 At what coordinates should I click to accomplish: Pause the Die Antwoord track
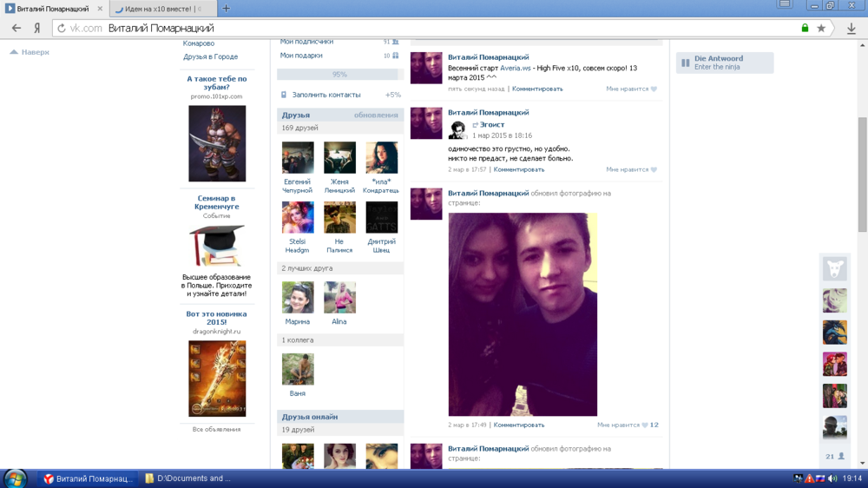point(686,63)
